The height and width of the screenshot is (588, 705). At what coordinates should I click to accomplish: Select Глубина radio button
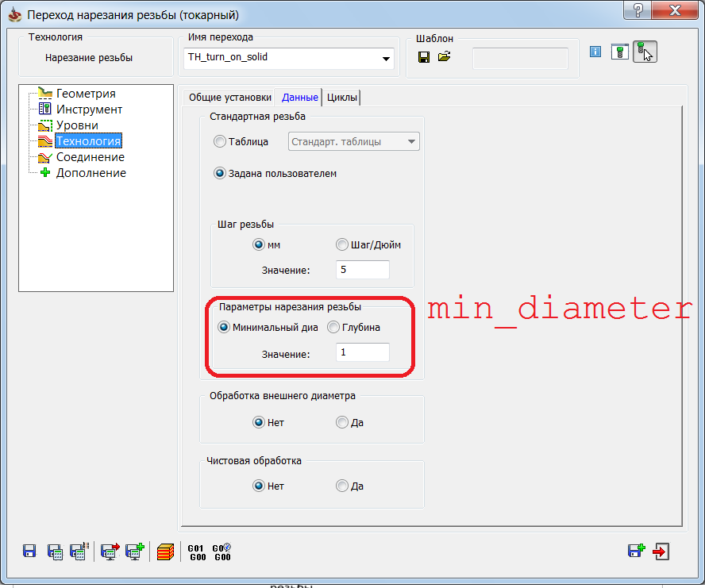click(333, 327)
